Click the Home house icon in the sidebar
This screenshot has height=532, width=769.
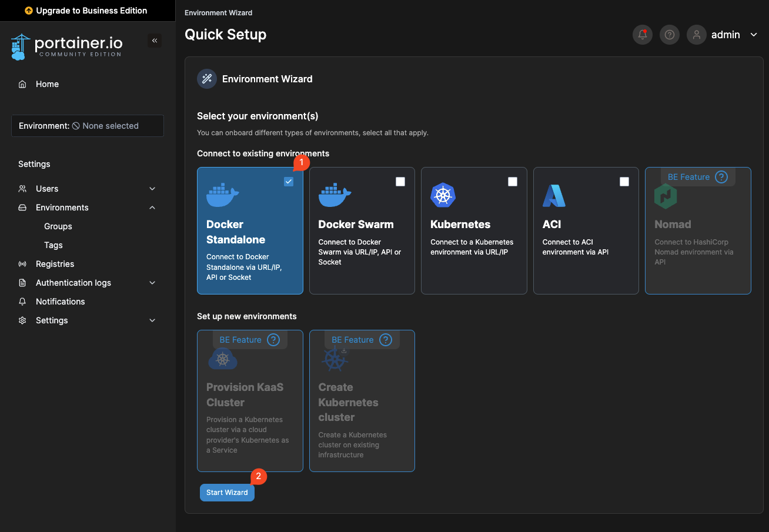22,84
